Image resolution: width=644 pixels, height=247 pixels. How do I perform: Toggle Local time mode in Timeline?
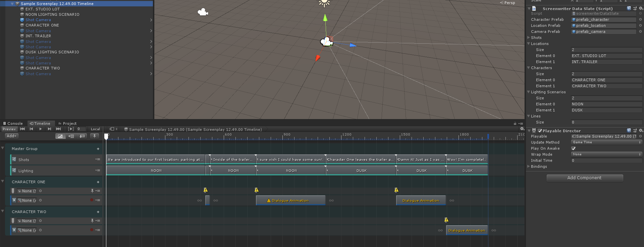coord(95,129)
